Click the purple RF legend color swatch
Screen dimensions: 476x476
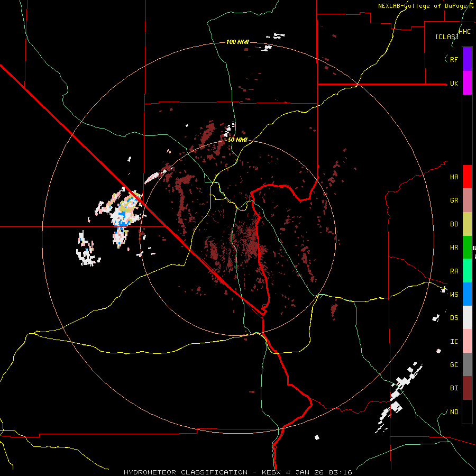coord(467,59)
